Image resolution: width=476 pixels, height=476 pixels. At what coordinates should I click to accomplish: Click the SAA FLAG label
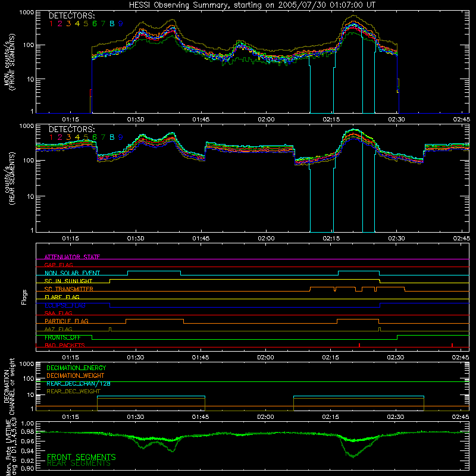58,313
